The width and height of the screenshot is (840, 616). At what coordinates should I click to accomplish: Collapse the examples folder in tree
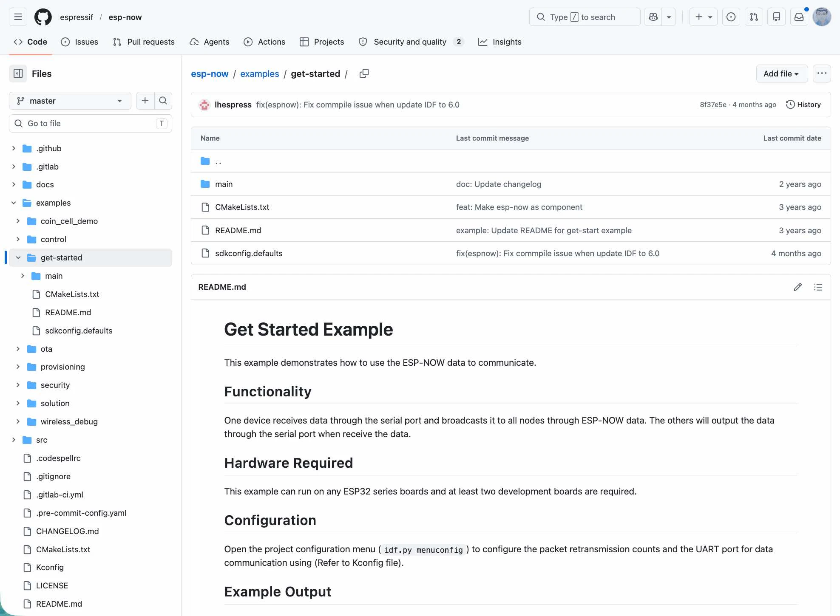pyautogui.click(x=14, y=203)
